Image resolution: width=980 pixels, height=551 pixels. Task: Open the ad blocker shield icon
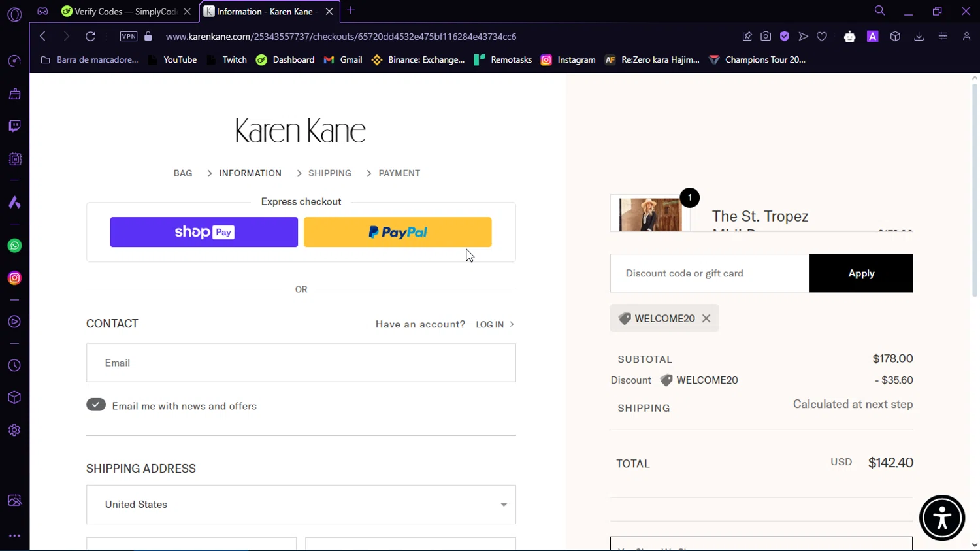click(785, 37)
